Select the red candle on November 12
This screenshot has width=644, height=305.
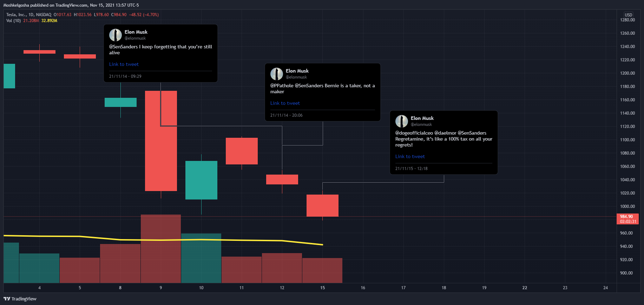[282, 179]
